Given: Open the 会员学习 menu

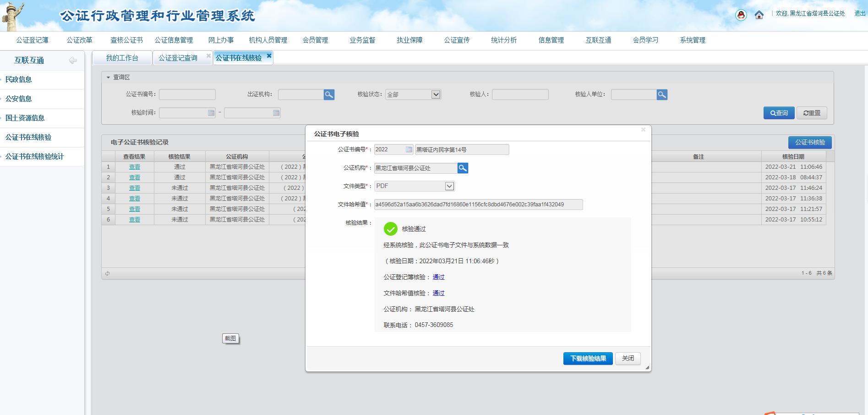Looking at the screenshot, I should [645, 40].
